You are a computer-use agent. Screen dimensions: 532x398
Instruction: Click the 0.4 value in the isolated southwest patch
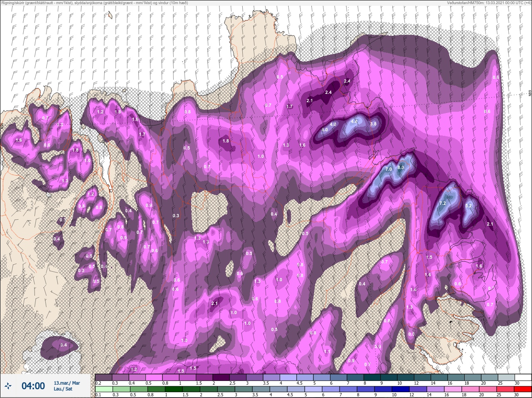click(x=64, y=345)
